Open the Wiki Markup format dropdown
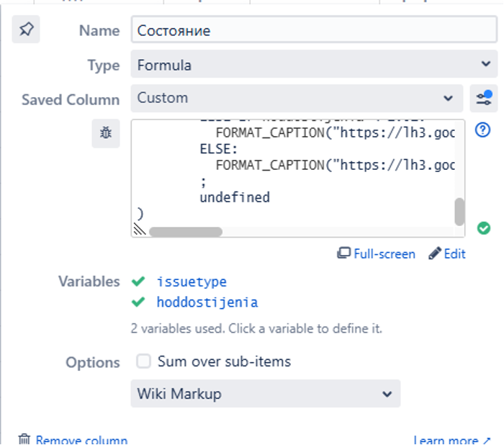This screenshot has height=445, width=504. coord(266,394)
